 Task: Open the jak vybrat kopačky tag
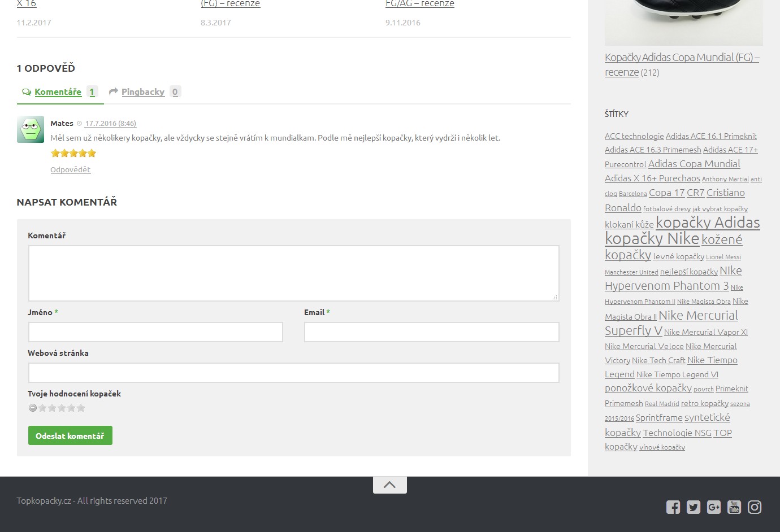720,209
